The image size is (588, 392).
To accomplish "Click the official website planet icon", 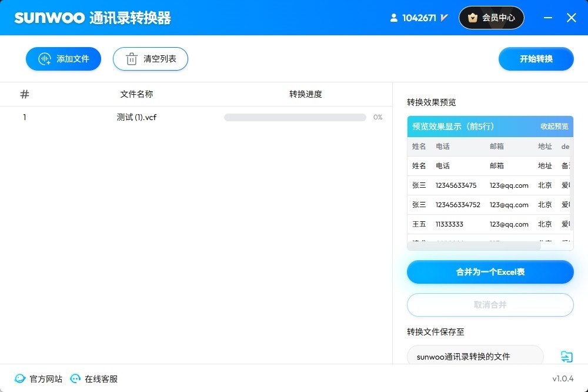I will [x=20, y=378].
